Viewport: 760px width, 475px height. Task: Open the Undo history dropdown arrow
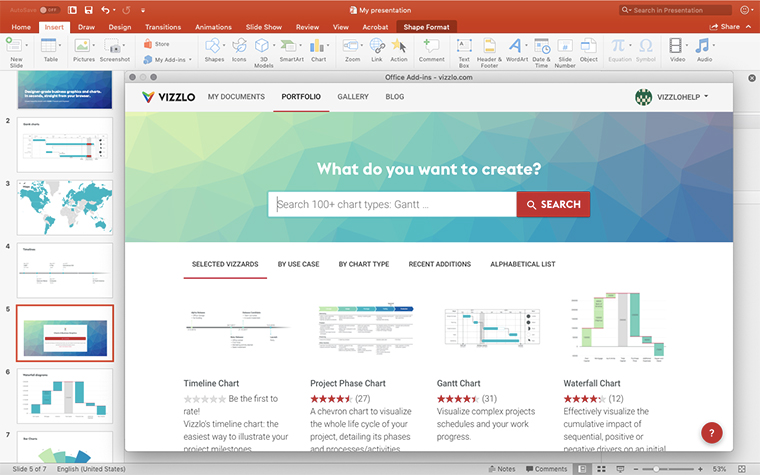(114, 10)
